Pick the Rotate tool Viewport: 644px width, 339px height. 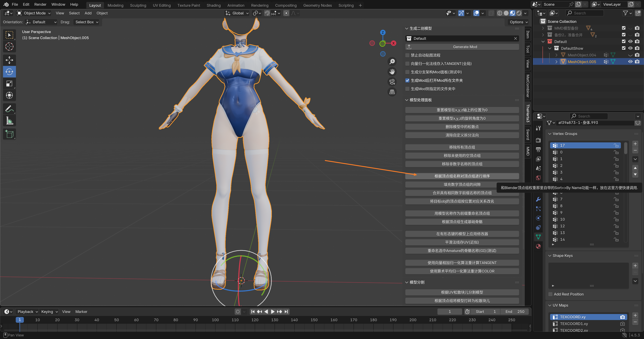(x=9, y=72)
